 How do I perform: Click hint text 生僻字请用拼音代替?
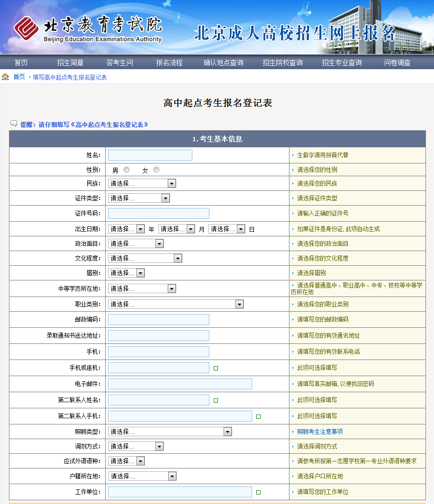[x=323, y=155]
